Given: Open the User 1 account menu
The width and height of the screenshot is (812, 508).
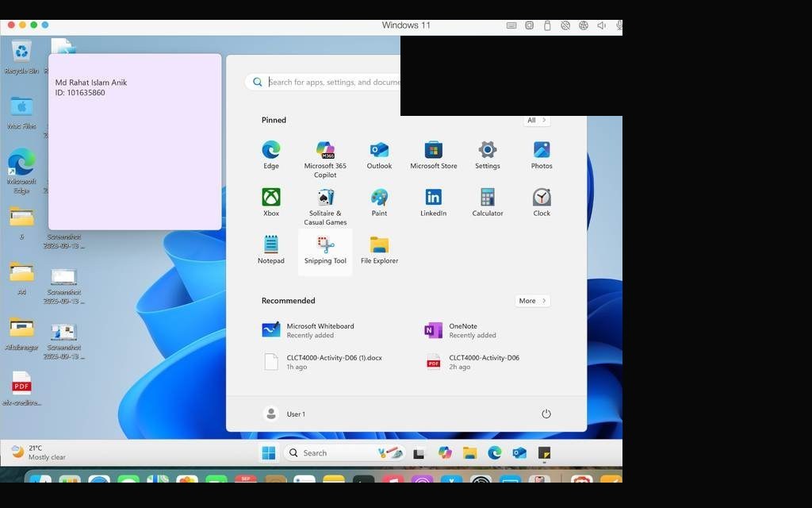Looking at the screenshot, I should 285,414.
